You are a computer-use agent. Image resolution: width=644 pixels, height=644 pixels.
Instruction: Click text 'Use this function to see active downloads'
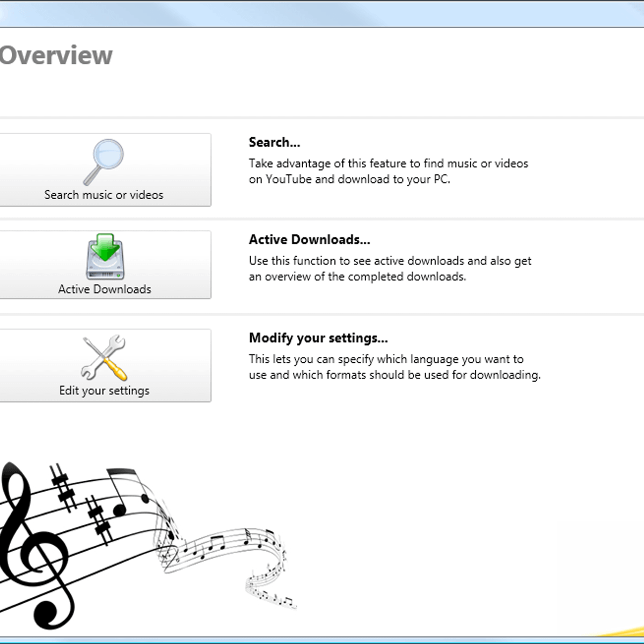356,261
